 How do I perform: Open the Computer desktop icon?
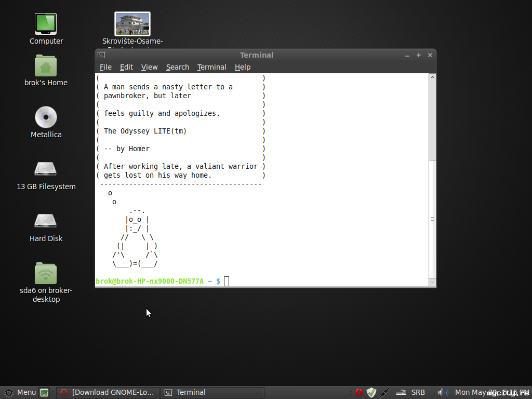coord(46,24)
